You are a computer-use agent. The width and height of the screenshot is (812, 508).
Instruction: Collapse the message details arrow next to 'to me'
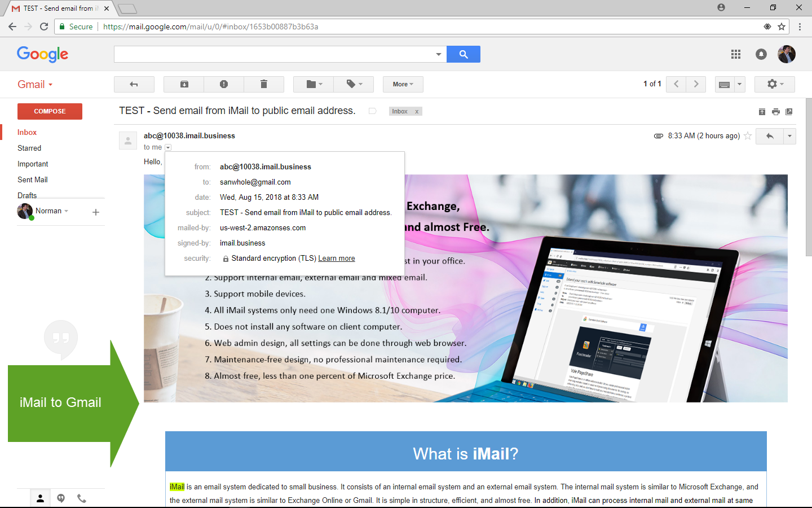tap(168, 147)
